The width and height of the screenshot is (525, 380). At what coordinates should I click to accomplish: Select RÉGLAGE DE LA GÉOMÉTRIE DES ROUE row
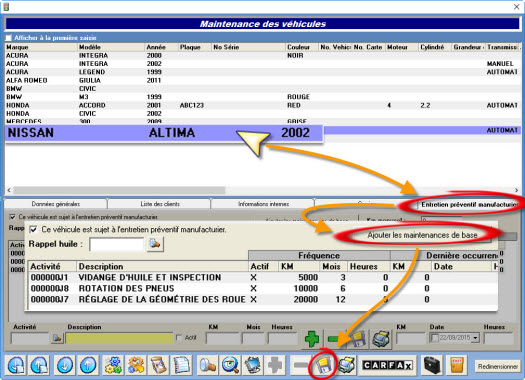pyautogui.click(x=263, y=299)
